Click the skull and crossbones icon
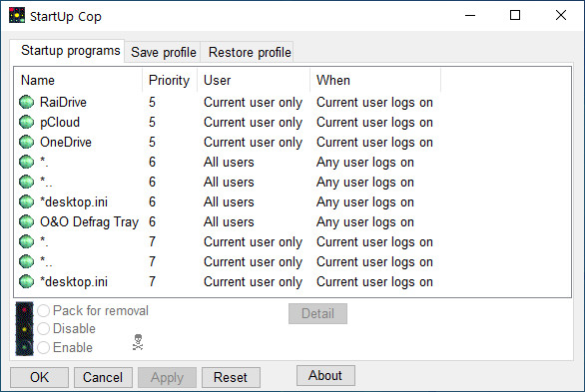Viewport: 585px width, 392px height. [x=138, y=342]
